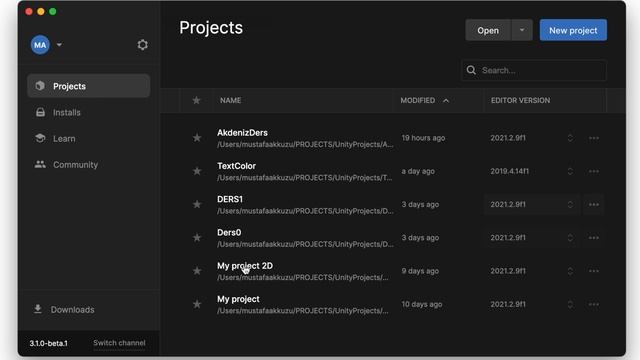
Task: Expand the account dropdown arrow
Action: (59, 44)
